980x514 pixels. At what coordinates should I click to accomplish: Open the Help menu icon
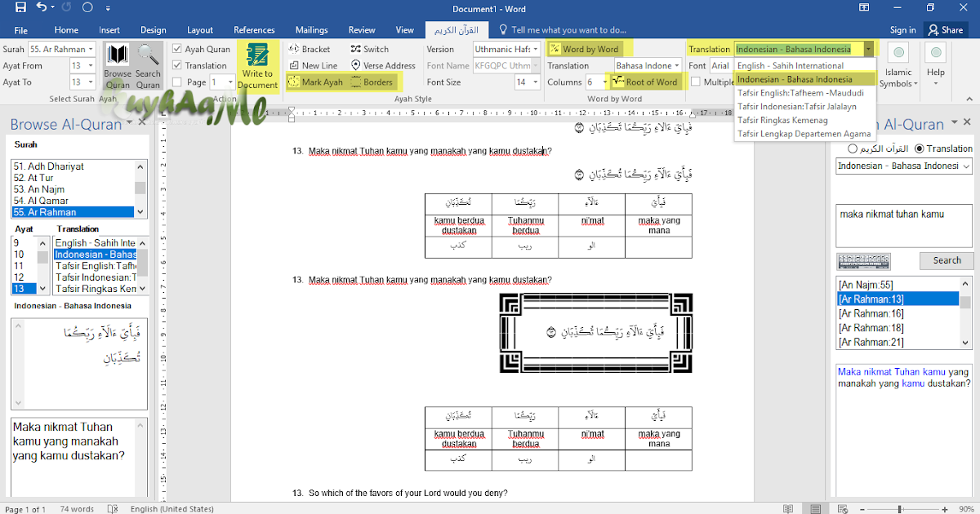tap(936, 65)
